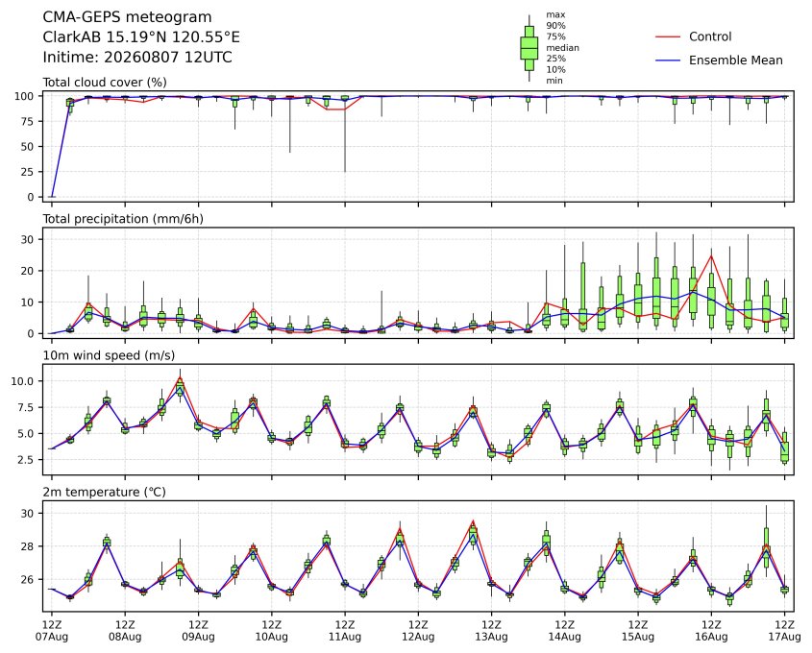The image size is (812, 653).
Task: Click the '12Z 15Aug' x-axis tick label
Action: (x=638, y=631)
